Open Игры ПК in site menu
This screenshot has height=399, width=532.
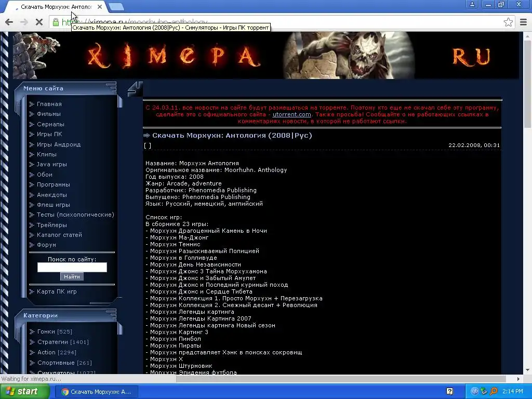(x=49, y=134)
